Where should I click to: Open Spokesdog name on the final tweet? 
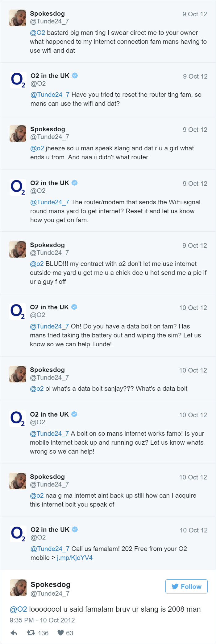51,585
